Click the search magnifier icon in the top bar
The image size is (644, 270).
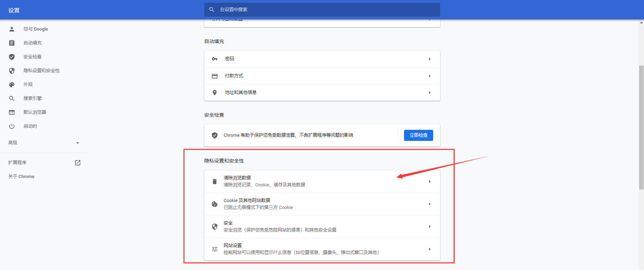pyautogui.click(x=212, y=10)
